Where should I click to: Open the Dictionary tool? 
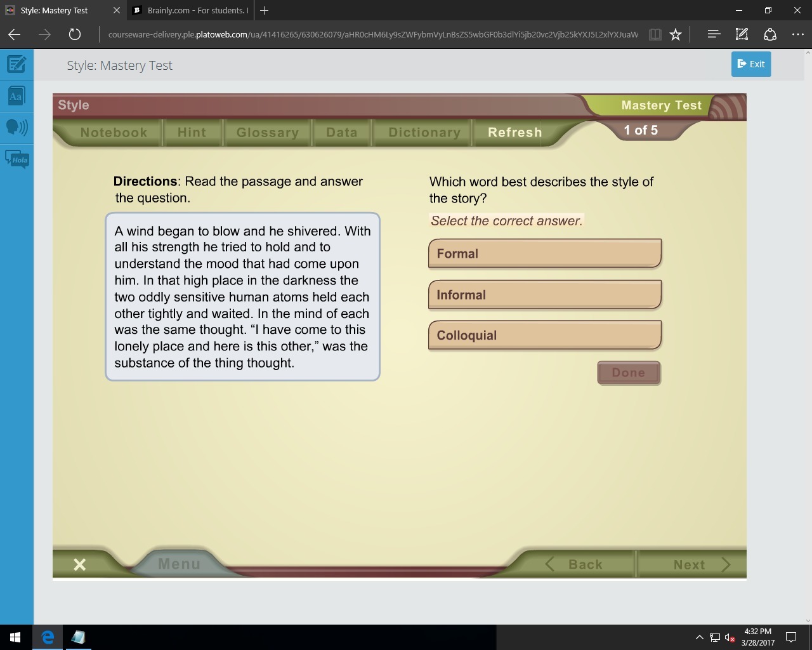pyautogui.click(x=424, y=132)
